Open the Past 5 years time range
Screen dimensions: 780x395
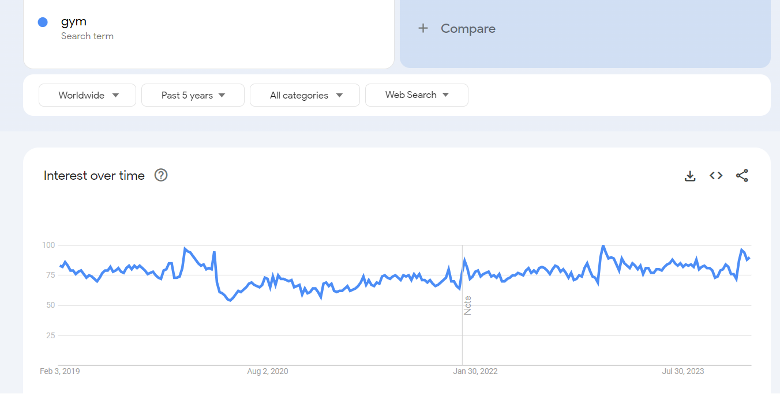193,95
